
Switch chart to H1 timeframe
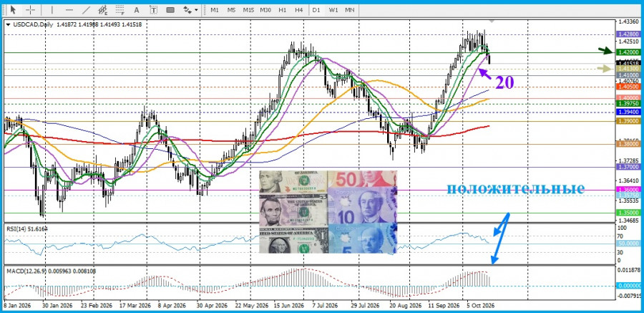[x=283, y=9]
